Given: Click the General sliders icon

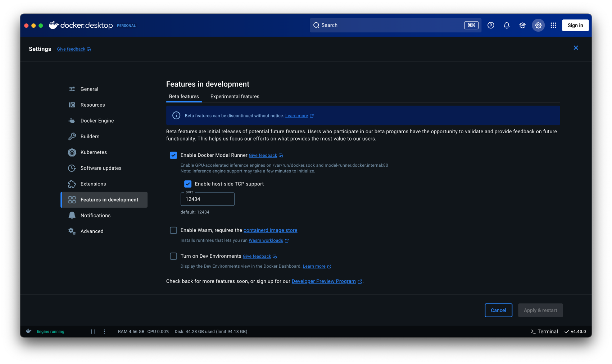Looking at the screenshot, I should [72, 89].
